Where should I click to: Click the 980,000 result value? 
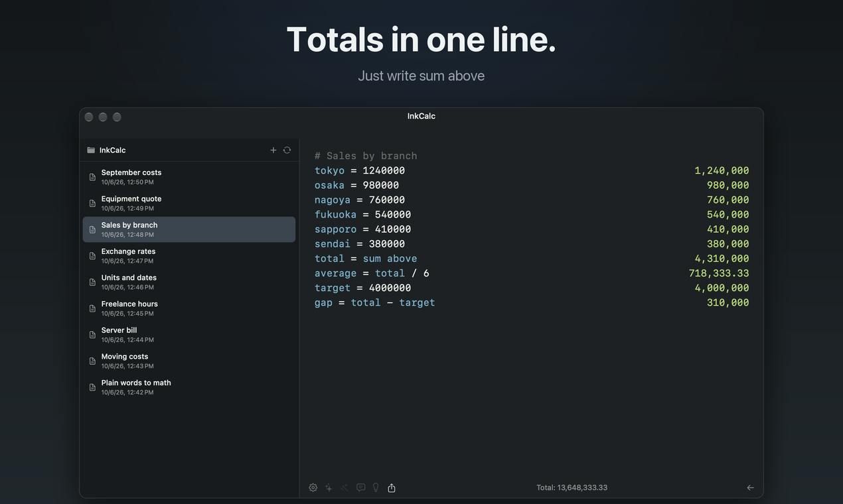pos(728,185)
